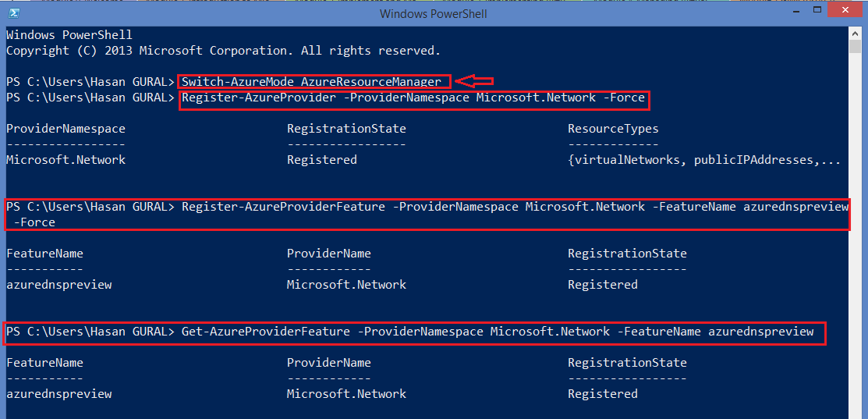The height and width of the screenshot is (419, 868).
Task: Click the empty scrollbar track below the thumb
Action: 856,233
